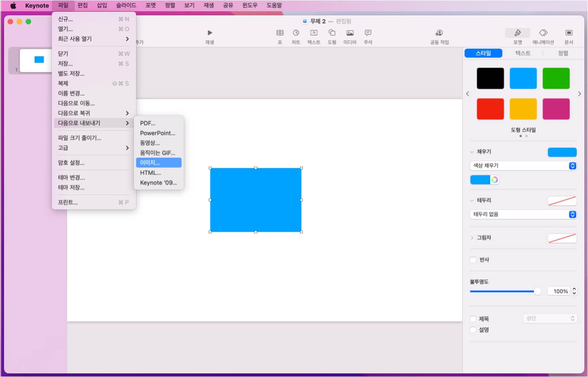Apply the green shape style
588x377 pixels.
point(556,78)
